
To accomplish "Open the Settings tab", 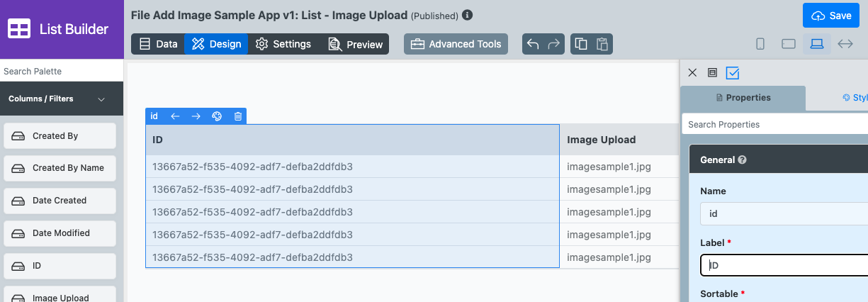I will tap(283, 44).
